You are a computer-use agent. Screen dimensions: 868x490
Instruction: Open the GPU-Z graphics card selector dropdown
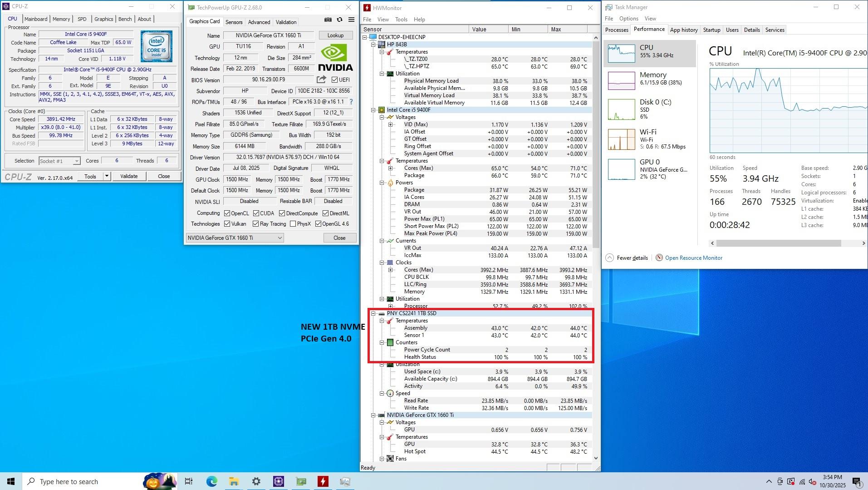235,238
